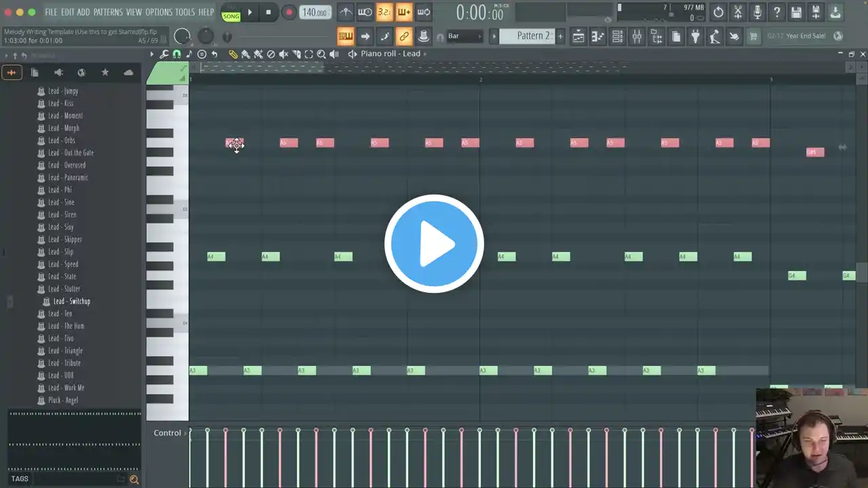Open the plugin picker plug icon
The image size is (868, 488).
point(695,37)
